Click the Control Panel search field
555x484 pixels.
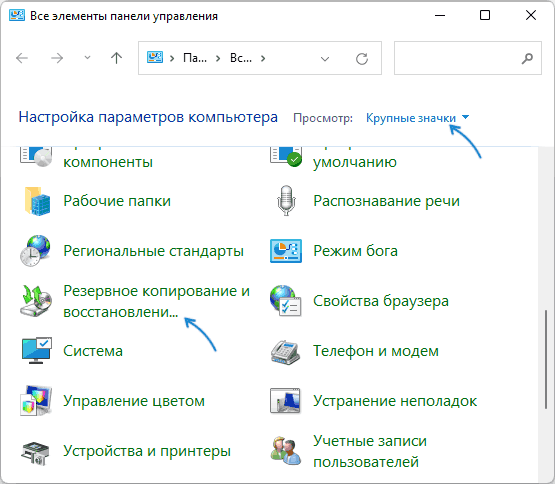pos(468,58)
